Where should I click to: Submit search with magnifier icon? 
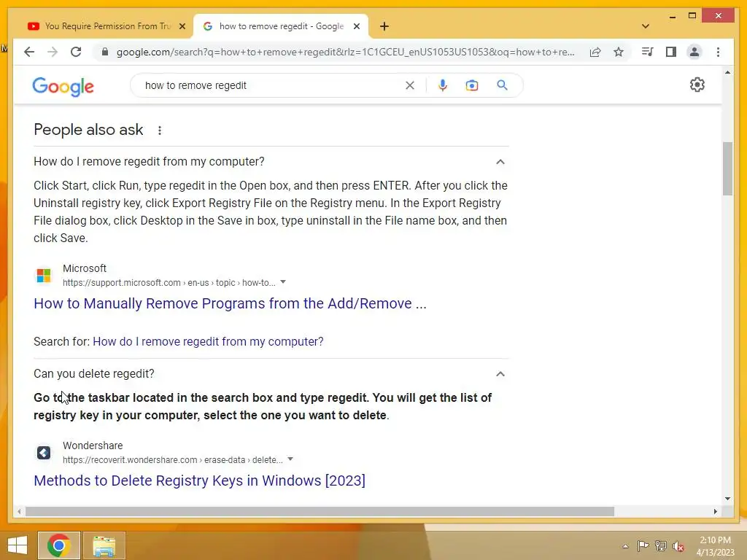502,85
